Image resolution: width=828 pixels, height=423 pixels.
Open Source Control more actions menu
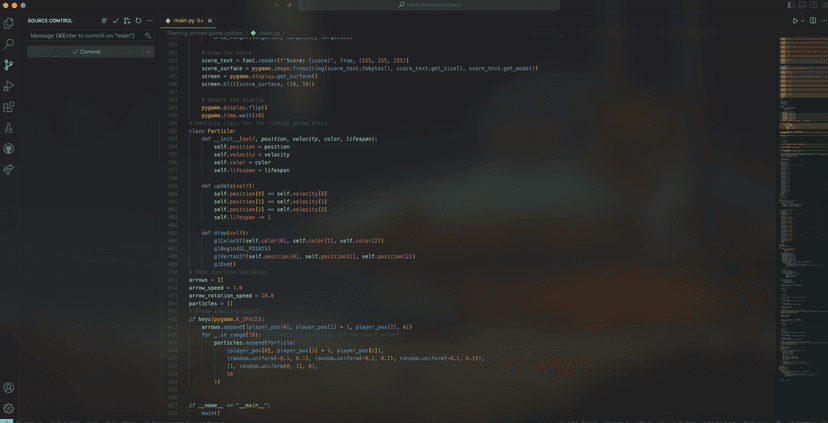[150, 20]
